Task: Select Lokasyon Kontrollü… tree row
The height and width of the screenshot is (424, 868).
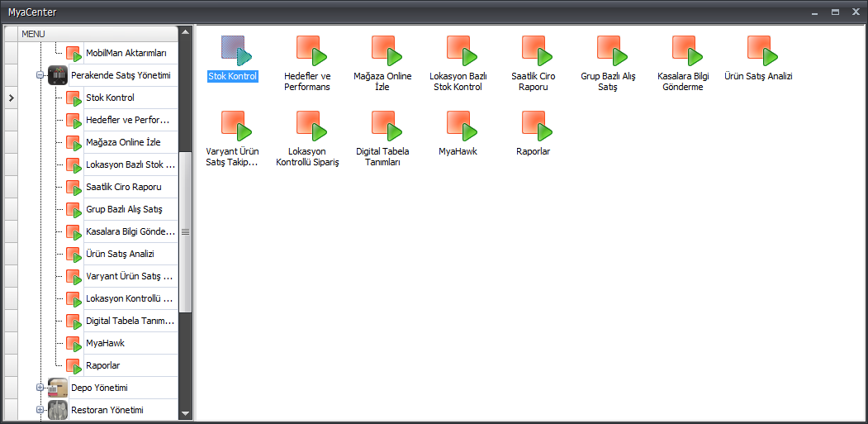Action: [x=130, y=298]
